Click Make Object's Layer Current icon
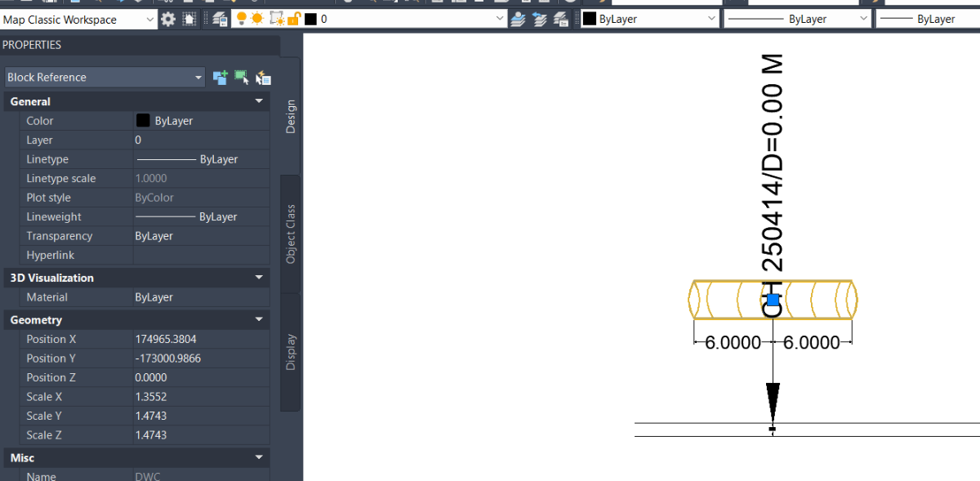 coord(518,19)
